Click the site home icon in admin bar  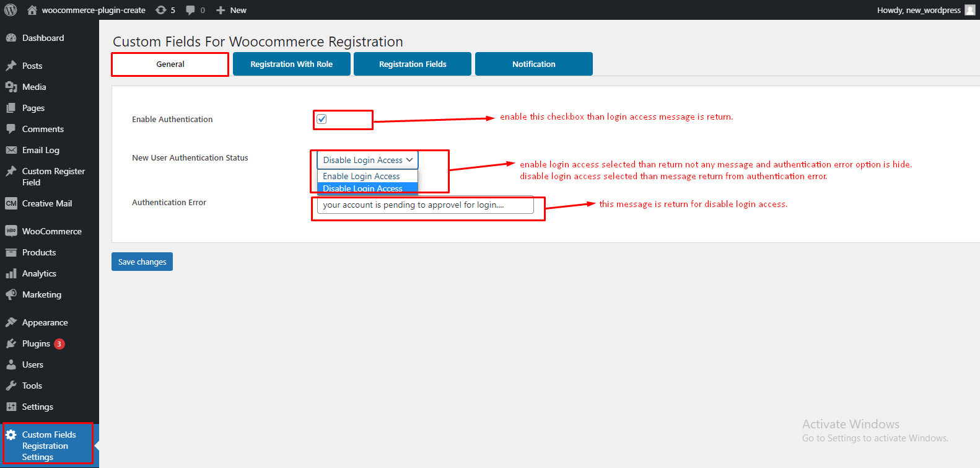(x=32, y=10)
